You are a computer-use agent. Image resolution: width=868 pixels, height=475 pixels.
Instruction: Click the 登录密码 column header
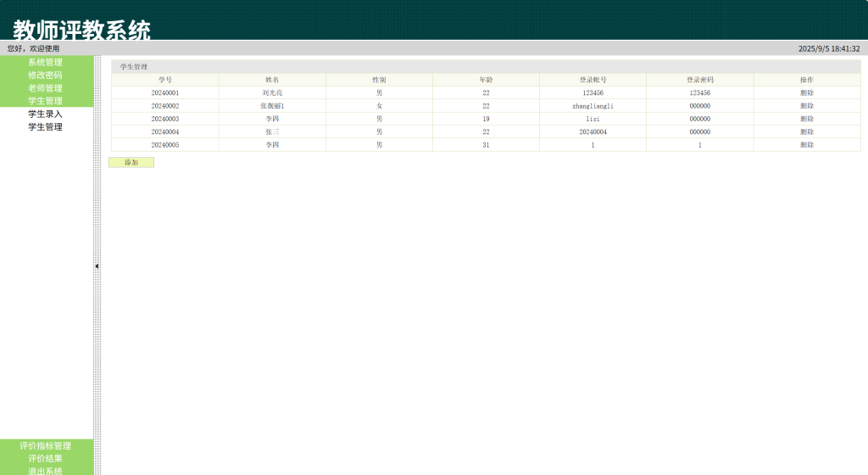point(699,80)
